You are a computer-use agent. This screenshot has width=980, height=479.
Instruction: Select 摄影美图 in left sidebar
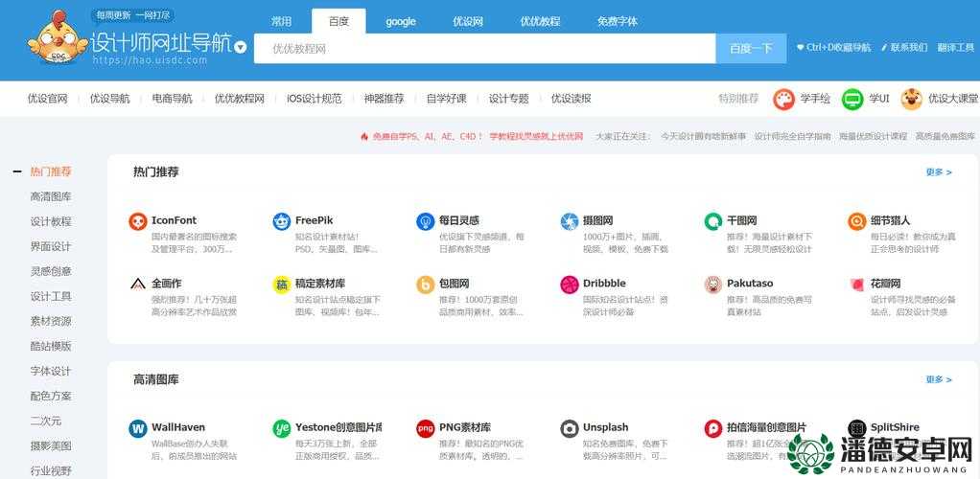pyautogui.click(x=51, y=445)
